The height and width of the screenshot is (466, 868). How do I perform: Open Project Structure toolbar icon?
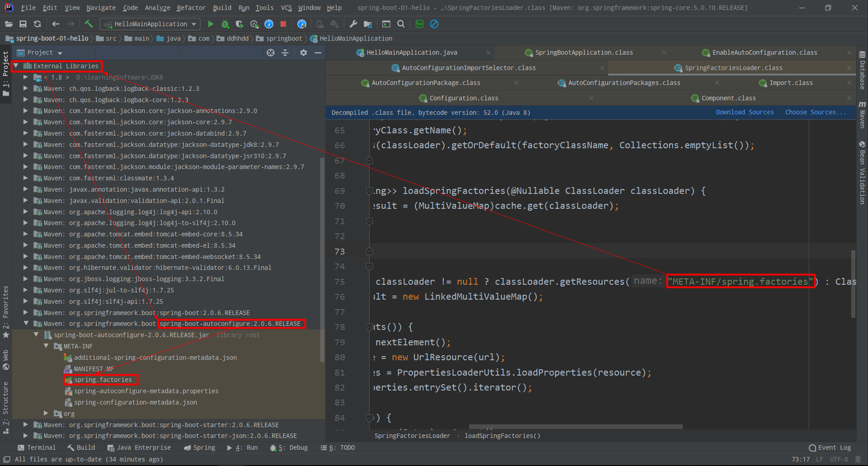click(368, 24)
